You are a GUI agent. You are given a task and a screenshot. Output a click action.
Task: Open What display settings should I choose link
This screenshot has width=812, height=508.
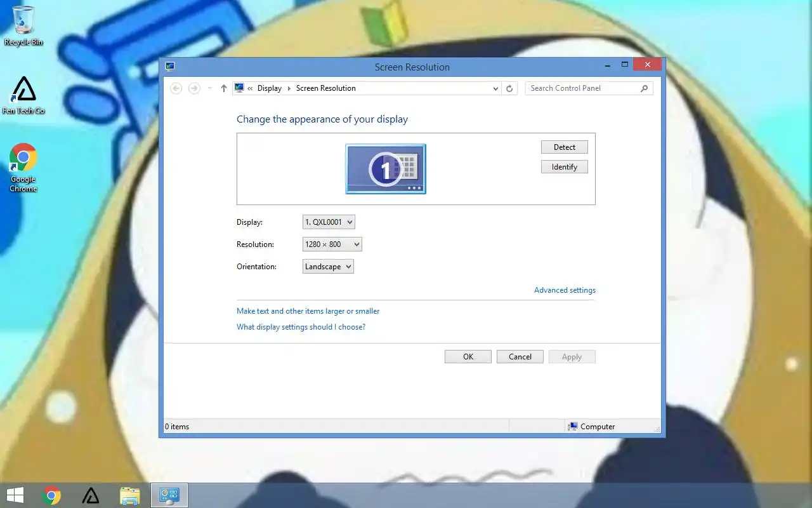(301, 327)
